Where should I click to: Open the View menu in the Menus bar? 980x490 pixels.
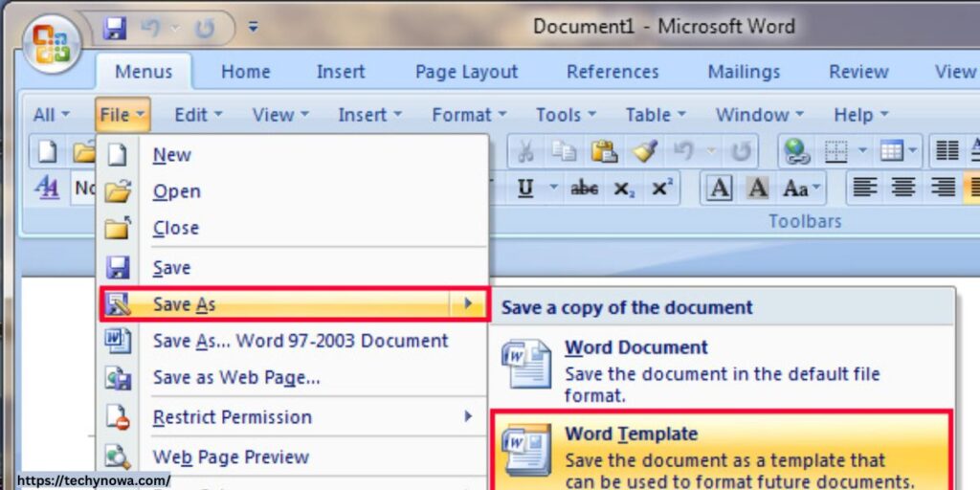[x=280, y=115]
